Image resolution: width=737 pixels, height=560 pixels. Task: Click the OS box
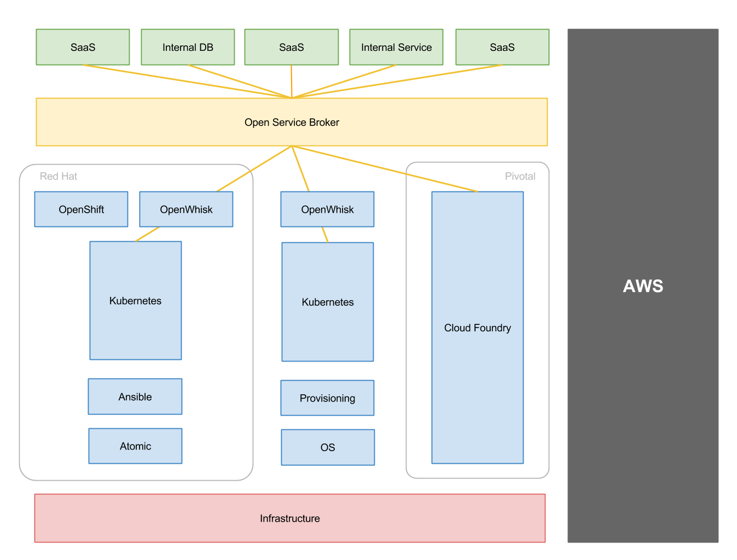click(328, 447)
